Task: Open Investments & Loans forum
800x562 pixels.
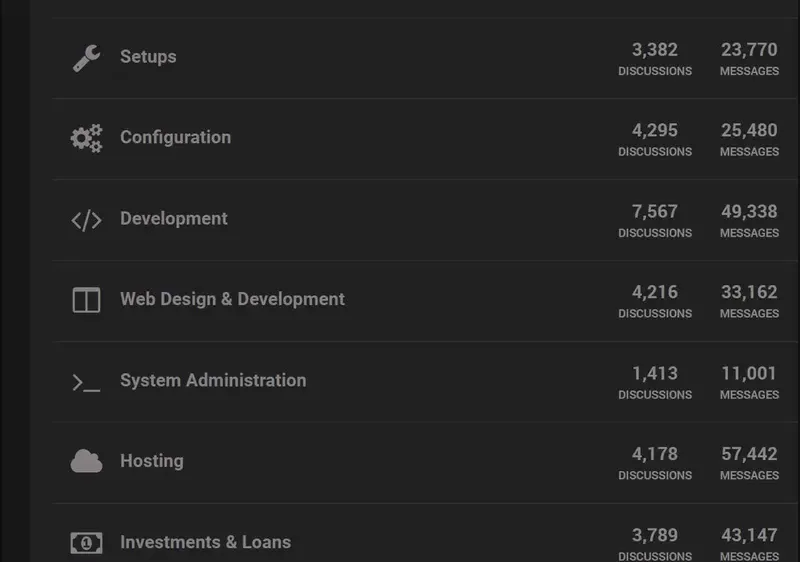Action: tap(205, 542)
